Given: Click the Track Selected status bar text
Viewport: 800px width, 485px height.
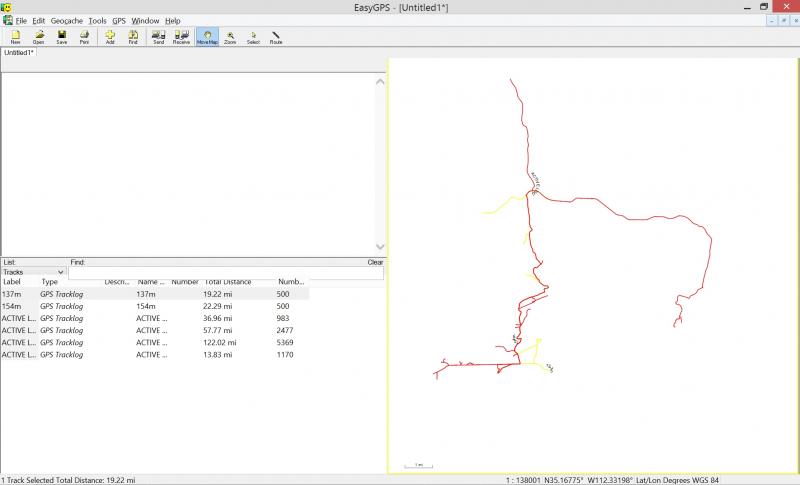Looking at the screenshot, I should click(x=69, y=480).
